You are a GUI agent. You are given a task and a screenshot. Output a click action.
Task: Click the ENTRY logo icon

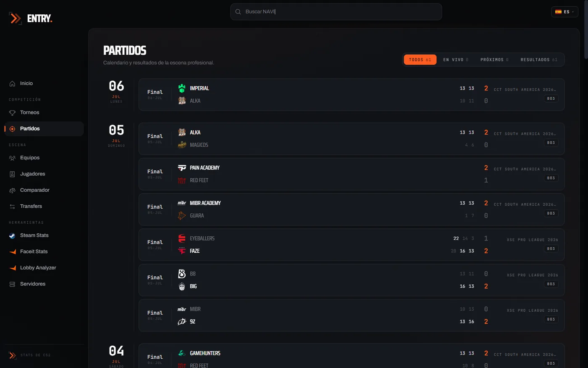[x=15, y=19]
